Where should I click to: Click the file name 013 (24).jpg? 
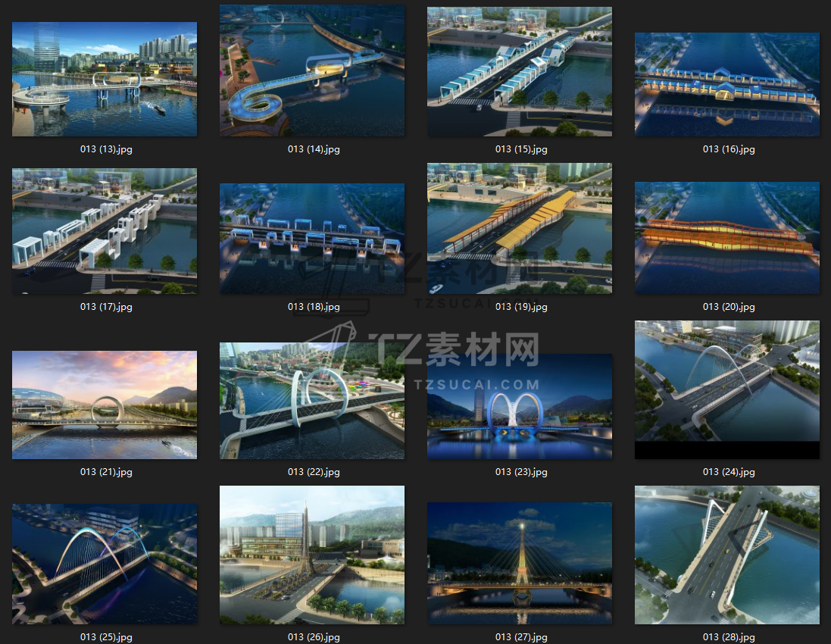click(x=729, y=472)
